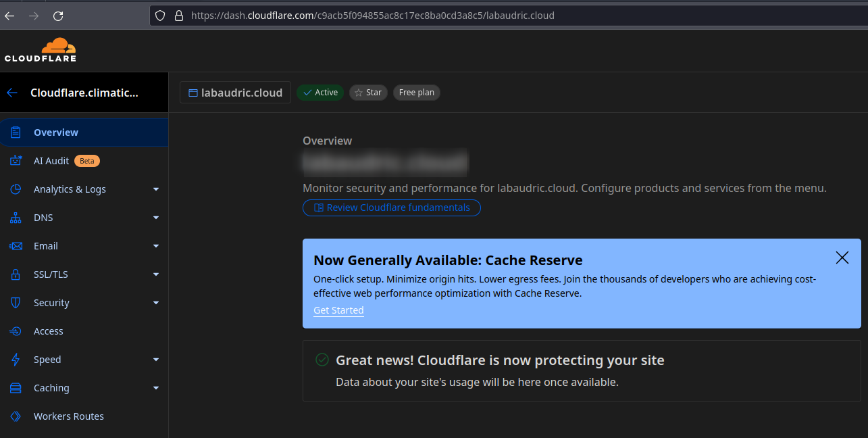This screenshot has height=438, width=868.
Task: Expand the Analytics & Logs submenu arrow
Action: coord(156,189)
